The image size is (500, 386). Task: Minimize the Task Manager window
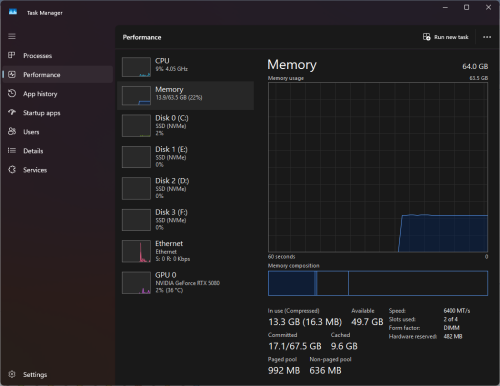[x=445, y=7]
